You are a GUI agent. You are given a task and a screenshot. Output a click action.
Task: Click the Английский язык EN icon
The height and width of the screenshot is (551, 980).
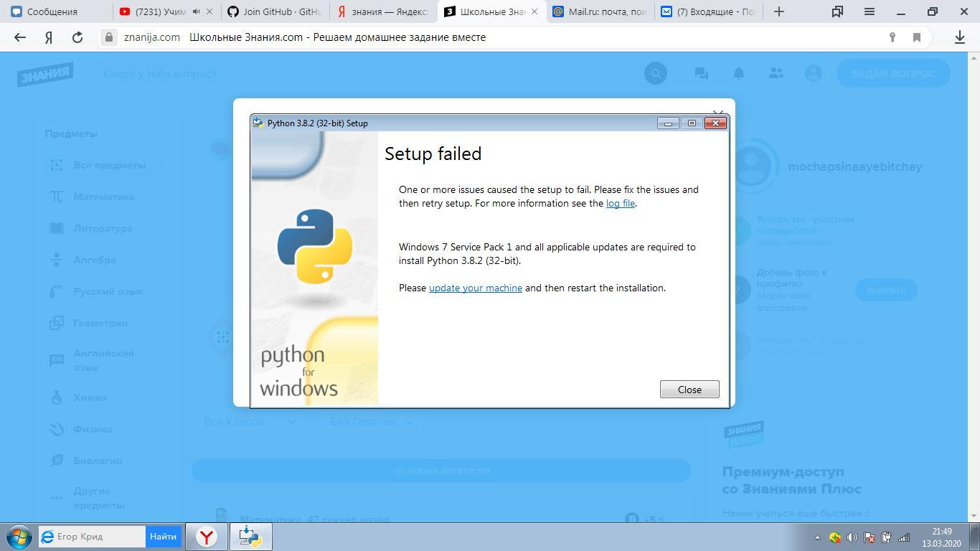57,359
